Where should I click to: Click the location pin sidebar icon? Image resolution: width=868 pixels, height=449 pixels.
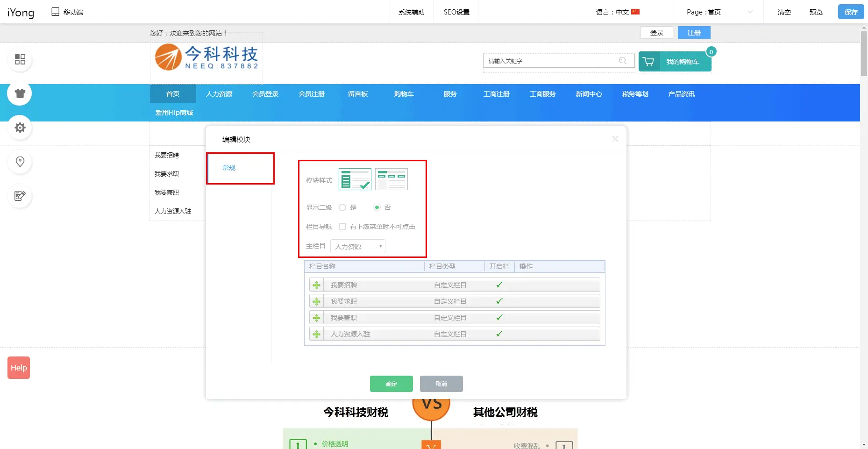(20, 162)
